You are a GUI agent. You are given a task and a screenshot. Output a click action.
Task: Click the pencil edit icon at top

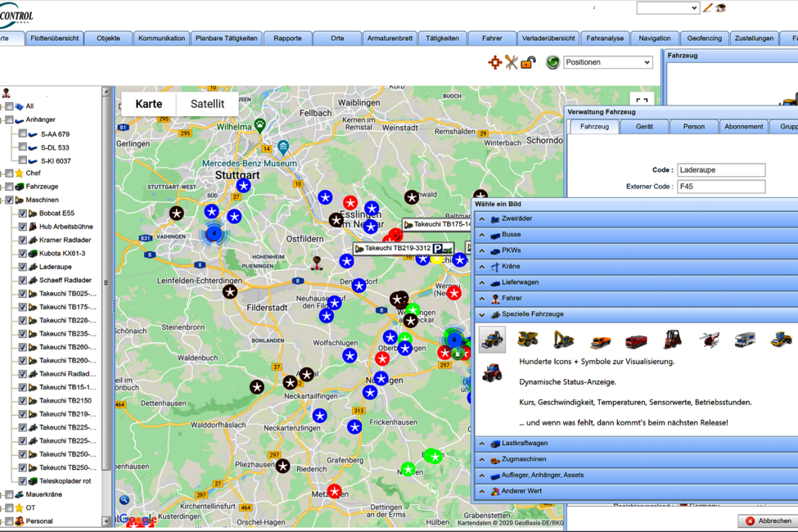coord(707,8)
